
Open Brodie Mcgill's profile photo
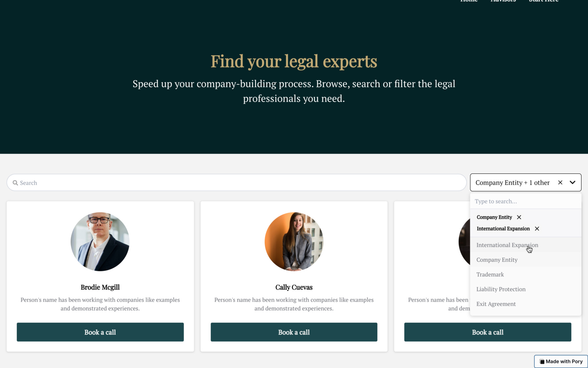point(100,242)
